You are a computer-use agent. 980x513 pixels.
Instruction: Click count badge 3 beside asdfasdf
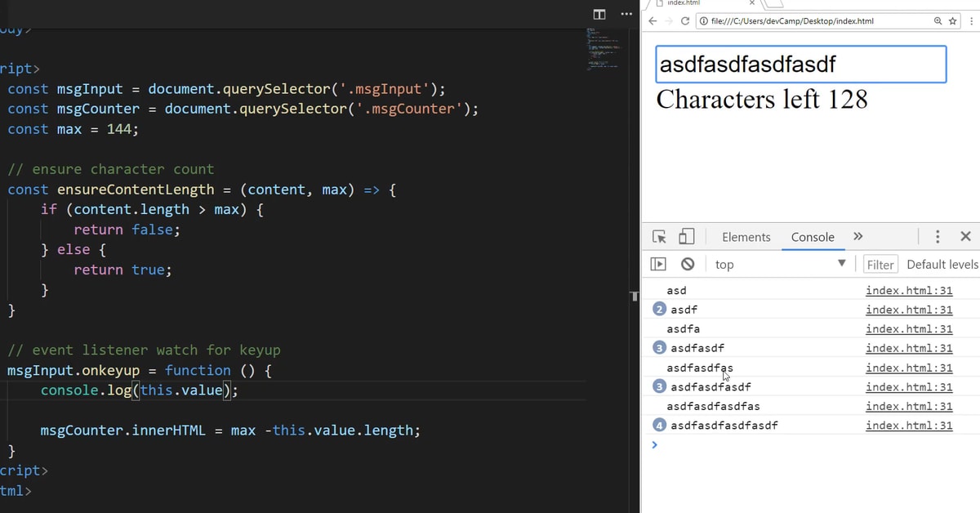click(660, 348)
